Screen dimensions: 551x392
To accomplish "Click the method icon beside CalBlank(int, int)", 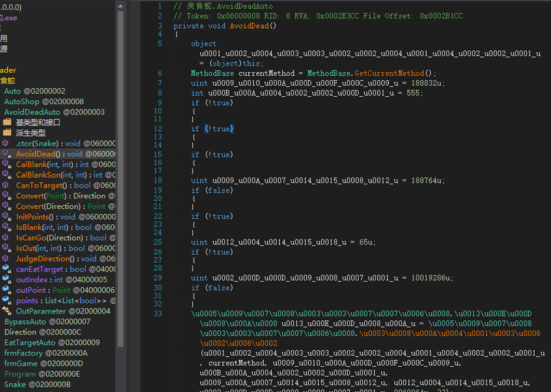I will pyautogui.click(x=6, y=164).
